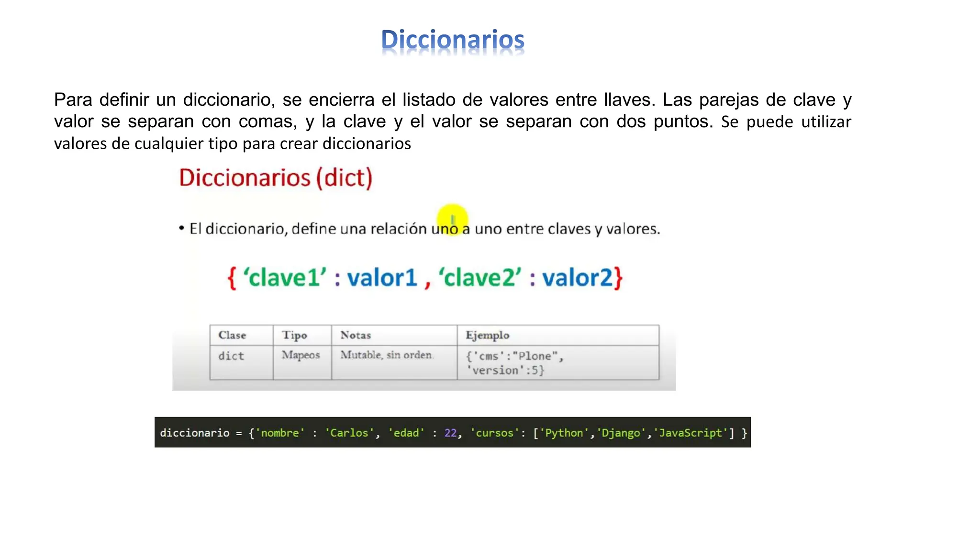Click the 'diccionario' variable in the code
The width and height of the screenshot is (980, 551).
tap(195, 433)
